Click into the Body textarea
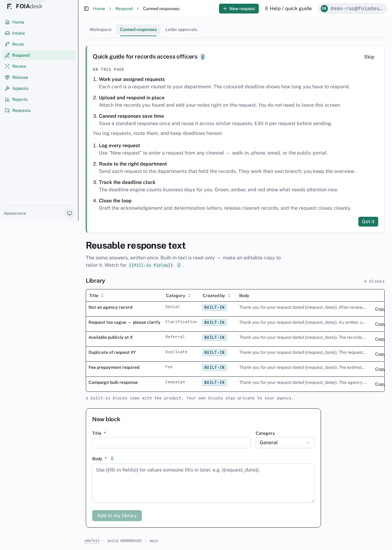The height and width of the screenshot is (550, 392). [203, 483]
